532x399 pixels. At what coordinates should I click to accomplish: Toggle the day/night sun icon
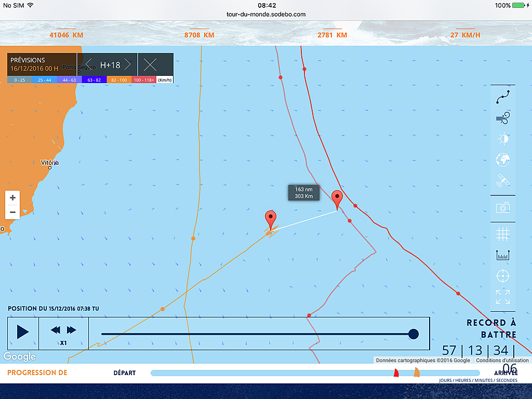point(503,139)
